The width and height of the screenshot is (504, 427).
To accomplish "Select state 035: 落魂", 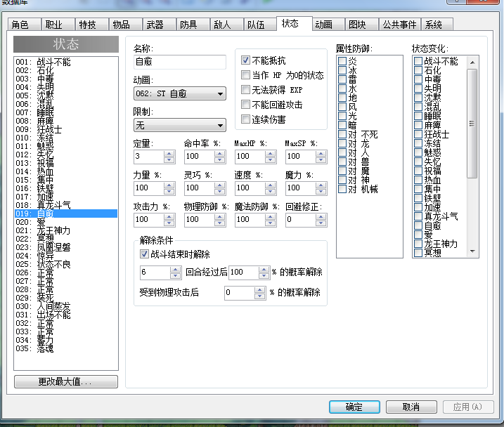I will click(66, 348).
